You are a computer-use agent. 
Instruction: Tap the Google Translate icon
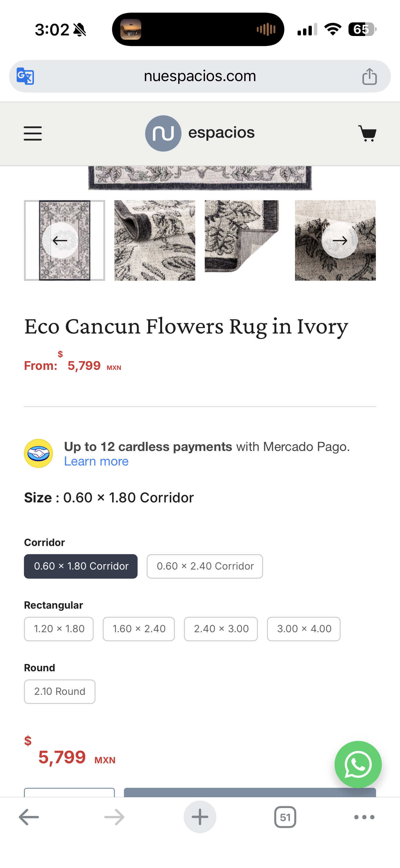(25, 76)
